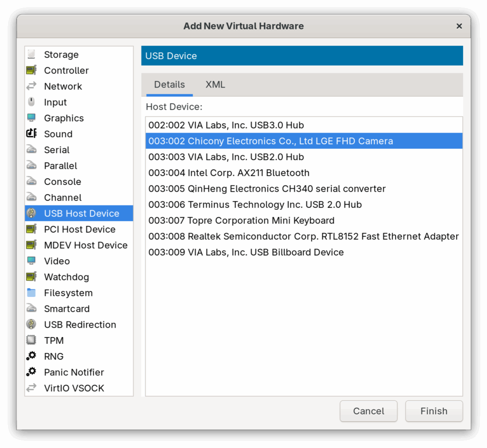Click the VirtIO VSOCK arrows icon
487x448 pixels.
(x=31, y=388)
